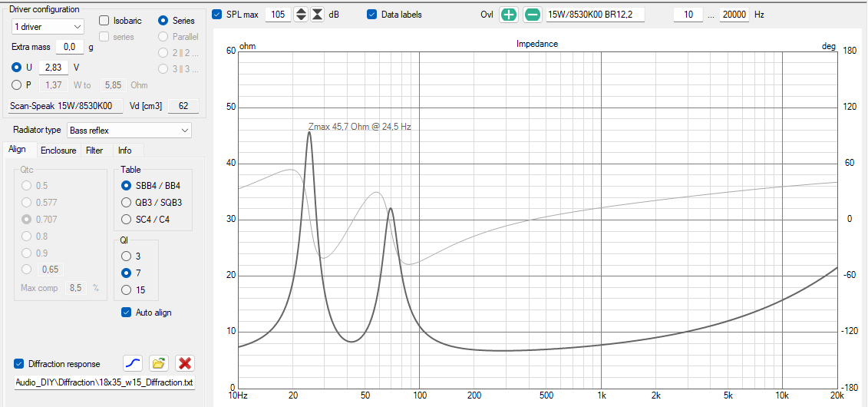This screenshot has height=407, width=868.
Task: Open diffraction file with folder icon
Action: [159, 363]
